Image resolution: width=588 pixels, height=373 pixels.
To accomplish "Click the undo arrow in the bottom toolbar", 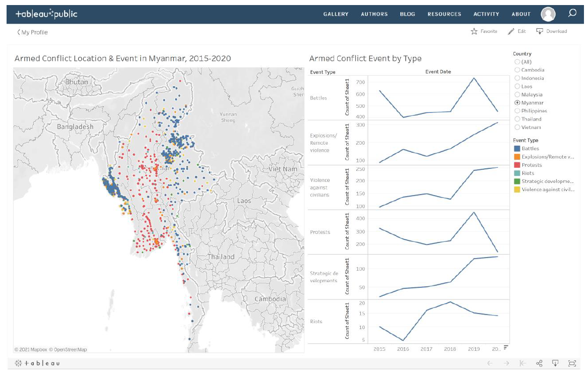I will [x=490, y=362].
